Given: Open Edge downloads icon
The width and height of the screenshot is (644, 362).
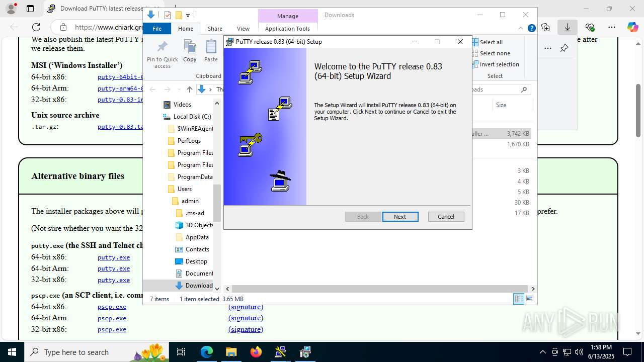Looking at the screenshot, I should point(568,27).
